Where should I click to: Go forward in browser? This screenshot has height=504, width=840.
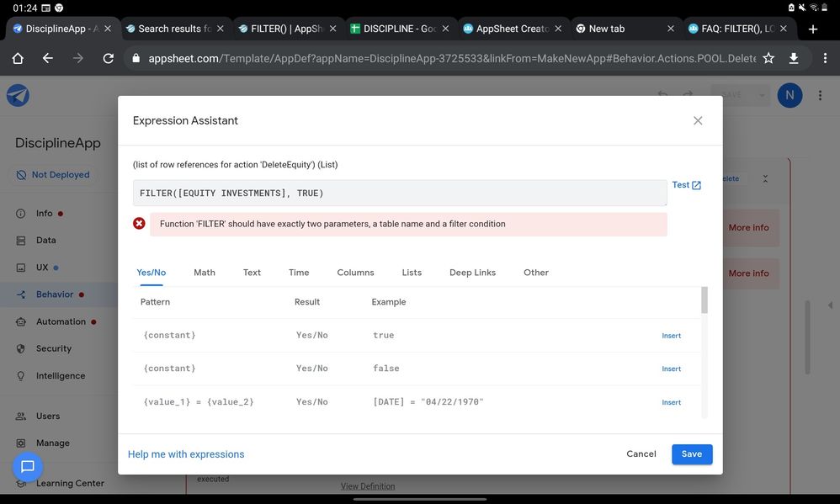[78, 58]
